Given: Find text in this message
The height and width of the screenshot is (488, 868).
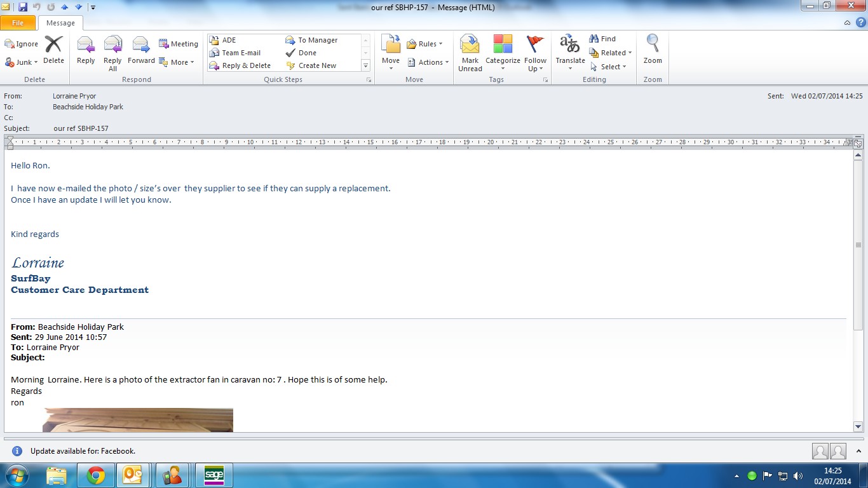Looking at the screenshot, I should point(602,39).
